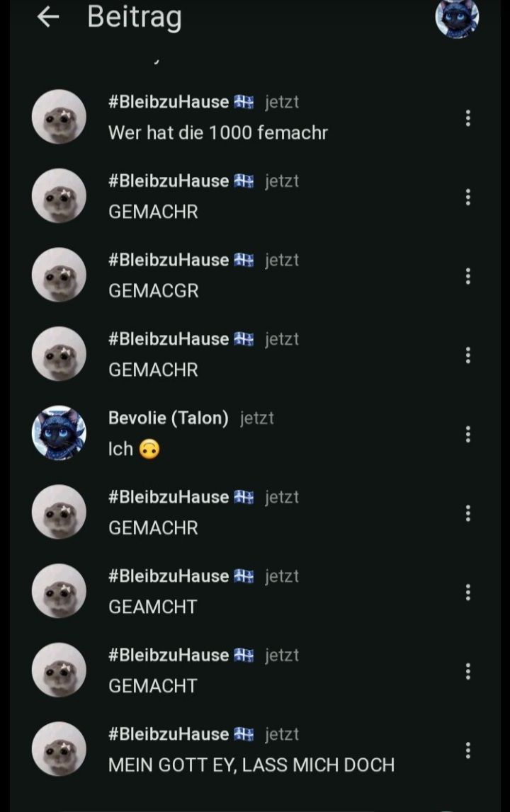This screenshot has width=510, height=812.
Task: Open three-dot menu for GEAMCHT comment
Action: tap(468, 592)
